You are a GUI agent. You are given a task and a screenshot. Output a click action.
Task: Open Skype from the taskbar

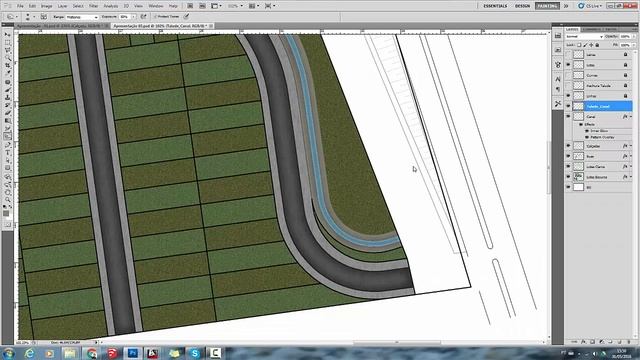click(195, 353)
